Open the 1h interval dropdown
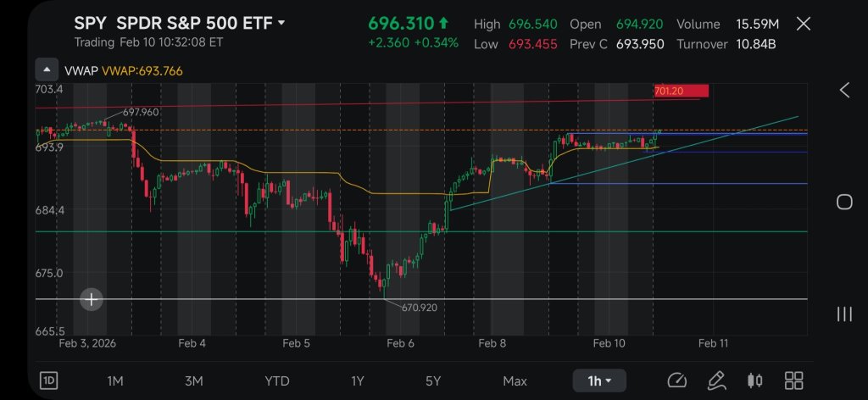This screenshot has width=868, height=400. [599, 381]
